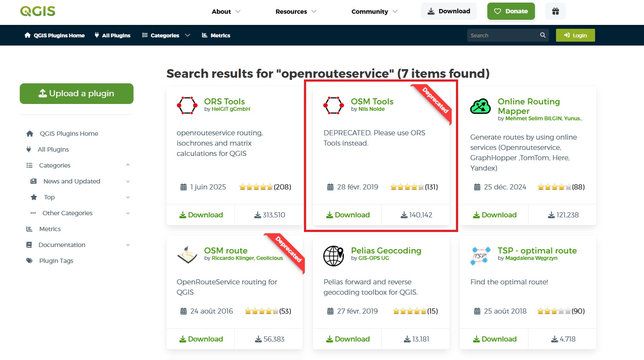Click OSM route star rating
Image resolution: width=644 pixels, height=360 pixels.
(261, 311)
